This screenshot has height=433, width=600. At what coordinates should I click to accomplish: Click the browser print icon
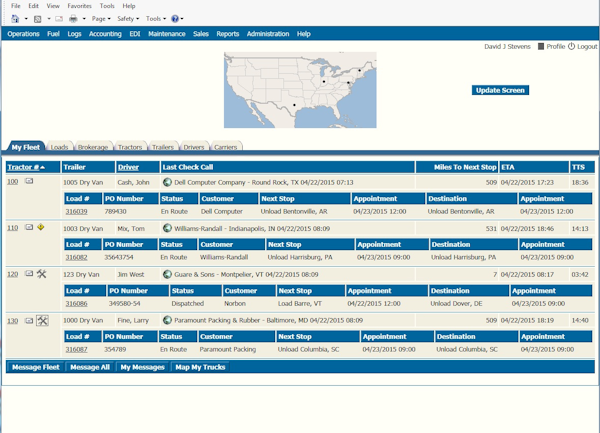(x=74, y=19)
